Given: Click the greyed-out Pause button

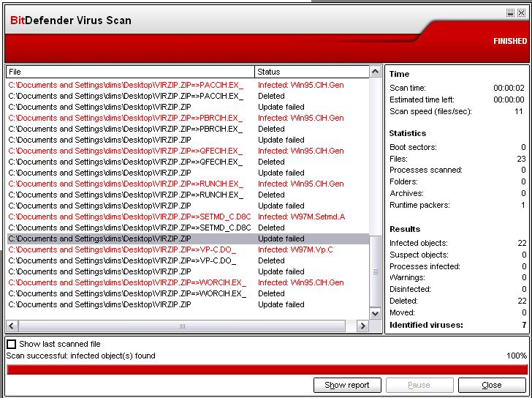Looking at the screenshot, I should click(x=419, y=385).
